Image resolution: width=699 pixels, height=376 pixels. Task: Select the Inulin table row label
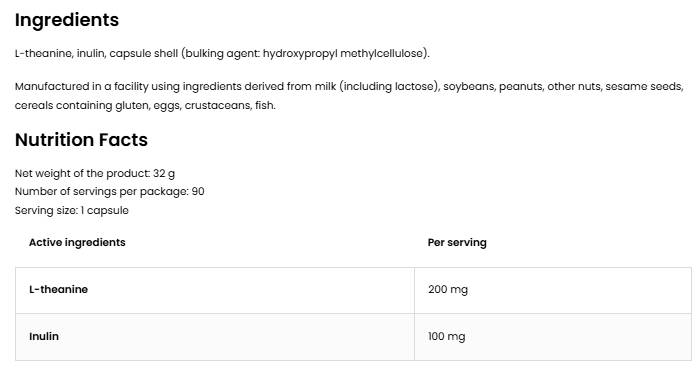click(44, 336)
